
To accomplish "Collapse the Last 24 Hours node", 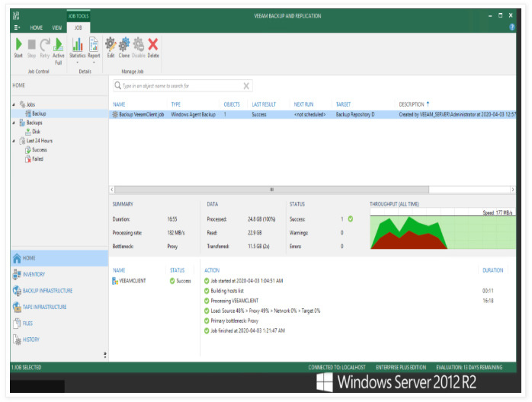I will [x=14, y=141].
